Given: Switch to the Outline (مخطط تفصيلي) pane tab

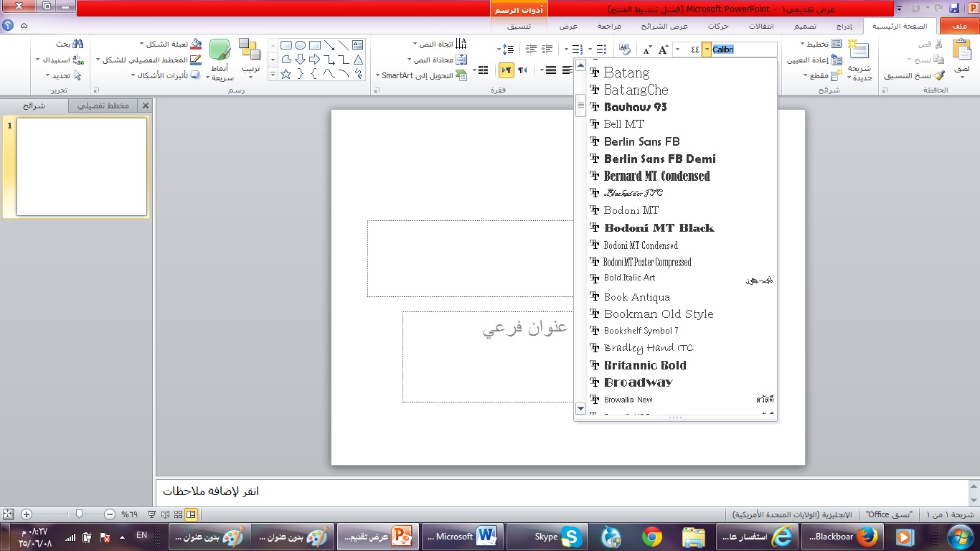Looking at the screenshot, I should 103,105.
